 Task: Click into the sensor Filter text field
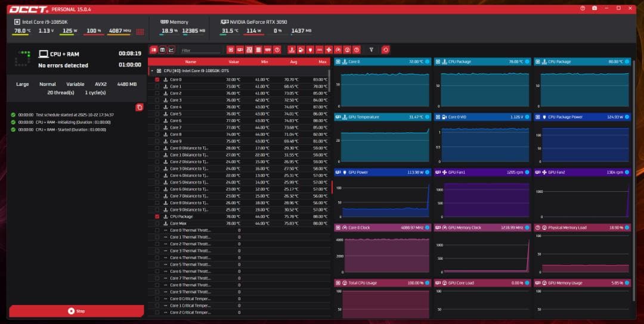tap(200, 51)
